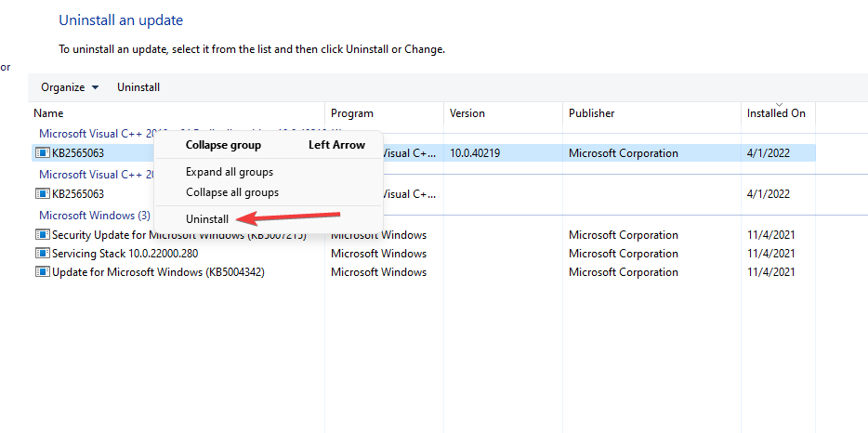Click the icon next to Update for Microsoft Windows (KB5004342)
The image size is (868, 433).
pos(43,272)
